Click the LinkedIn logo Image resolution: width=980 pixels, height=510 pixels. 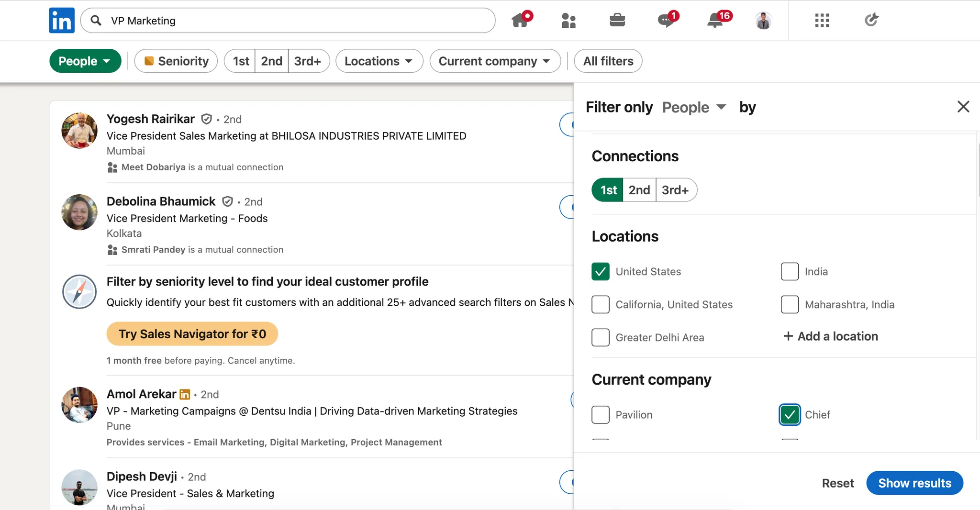click(x=61, y=20)
